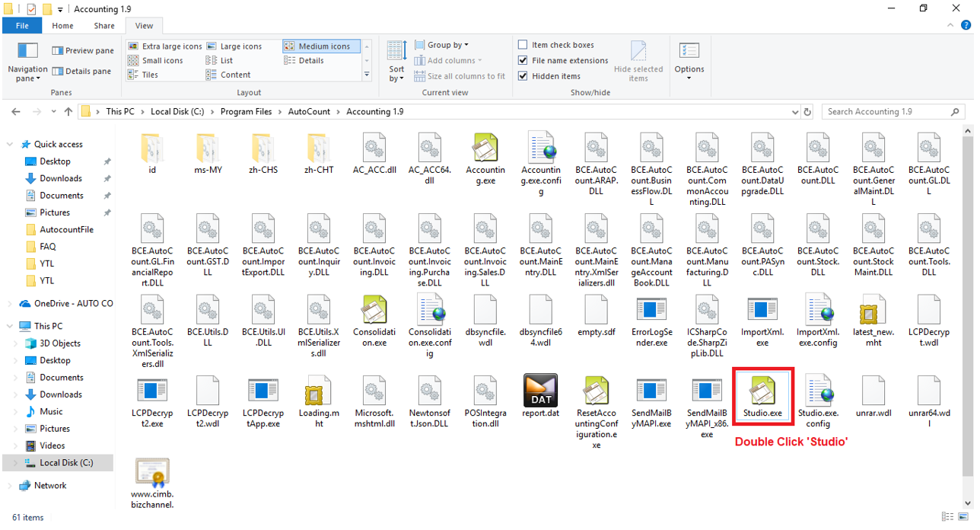
Task: Open Downloads under Quick access
Action: click(61, 178)
